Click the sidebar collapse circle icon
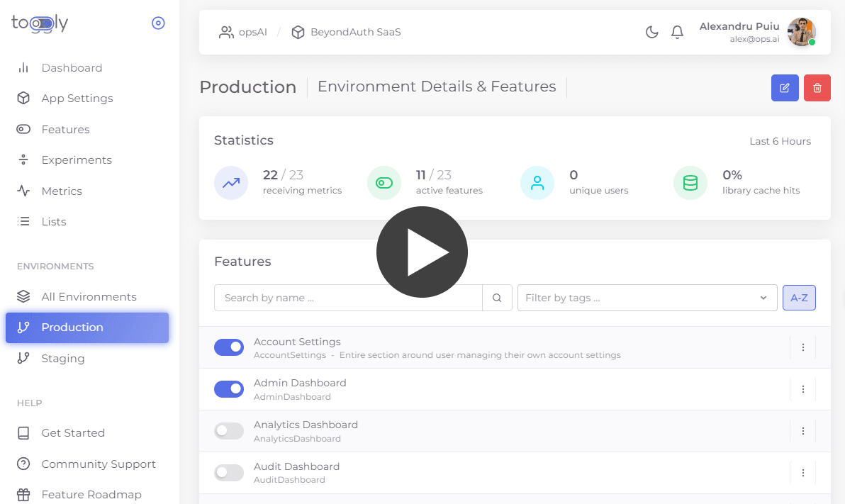The height and width of the screenshot is (504, 845). pos(158,23)
